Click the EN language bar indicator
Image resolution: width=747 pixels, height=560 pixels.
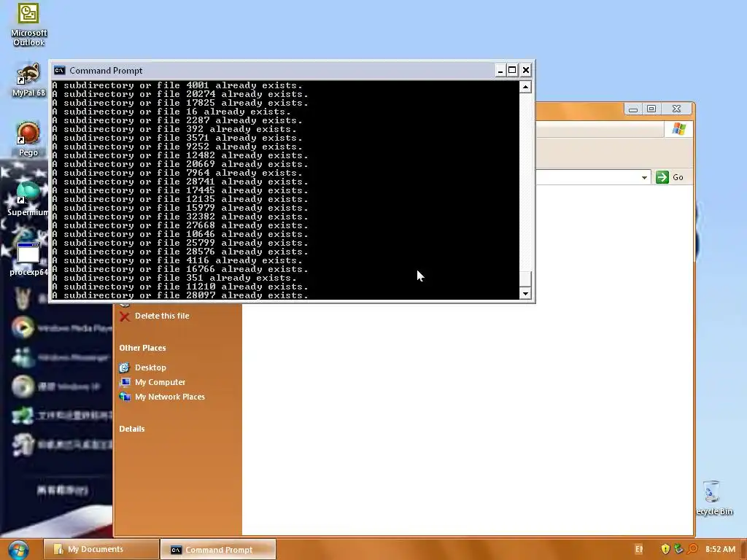pyautogui.click(x=639, y=549)
